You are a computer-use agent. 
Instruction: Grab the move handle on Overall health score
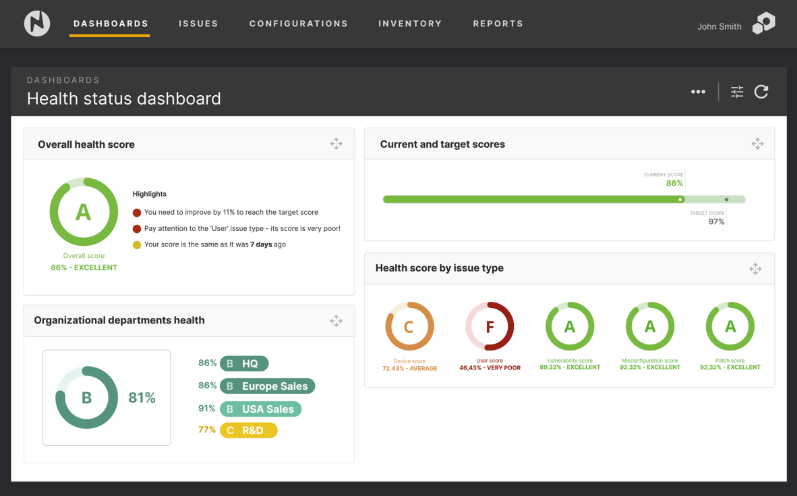click(x=336, y=144)
